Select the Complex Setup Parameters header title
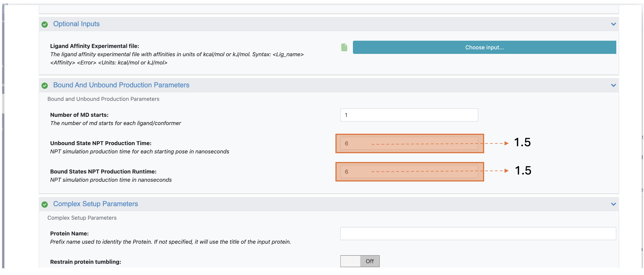Image resolution: width=644 pixels, height=275 pixels. [95, 204]
